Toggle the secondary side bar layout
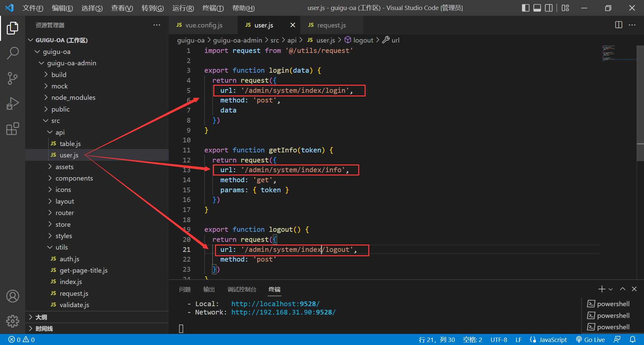 click(549, 8)
